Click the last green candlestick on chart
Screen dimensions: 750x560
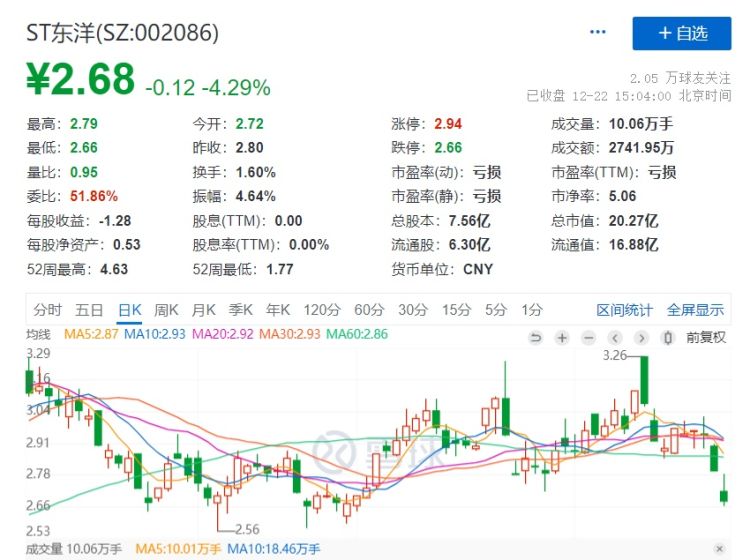724,490
